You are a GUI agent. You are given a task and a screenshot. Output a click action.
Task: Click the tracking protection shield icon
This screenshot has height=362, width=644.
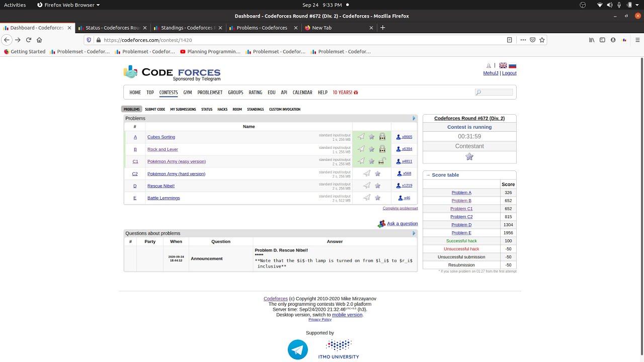pos(89,40)
